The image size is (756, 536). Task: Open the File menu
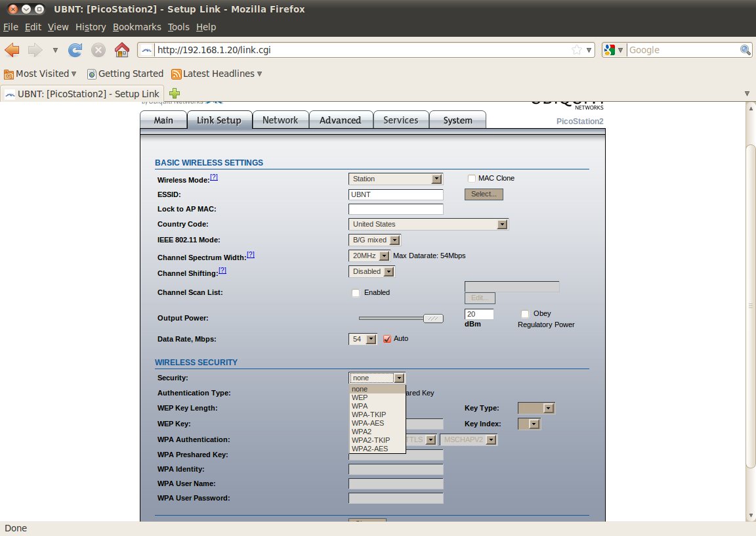pos(10,27)
